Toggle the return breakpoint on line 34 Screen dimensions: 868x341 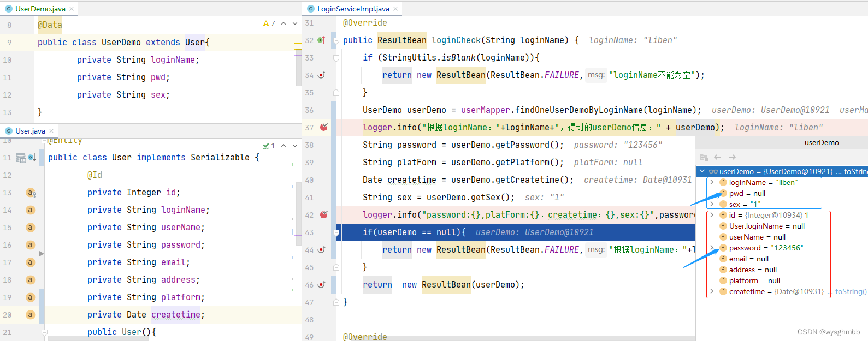(322, 75)
